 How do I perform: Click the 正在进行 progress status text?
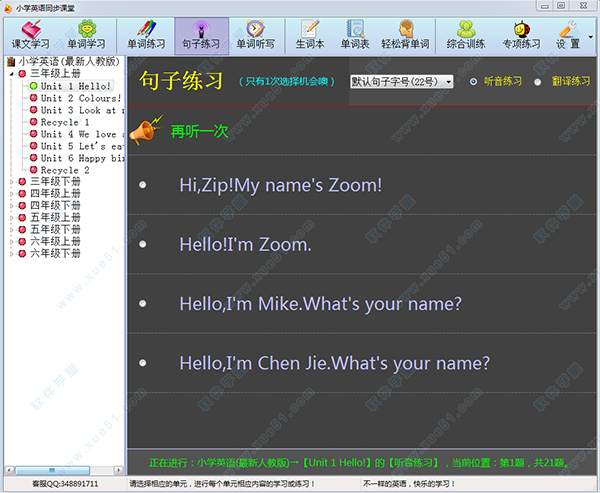click(x=359, y=463)
